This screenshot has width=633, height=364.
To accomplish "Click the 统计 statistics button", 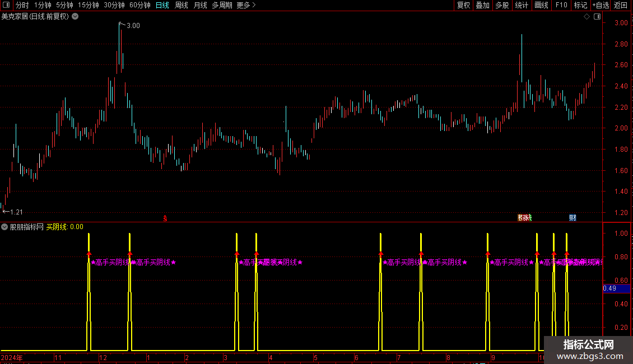I will click(x=522, y=5).
